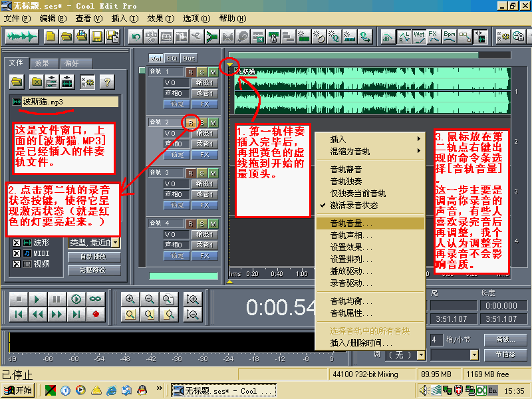Viewport: 532px width, 399px height.
Task: Toggle the M mute button on track 1
Action: (x=213, y=72)
